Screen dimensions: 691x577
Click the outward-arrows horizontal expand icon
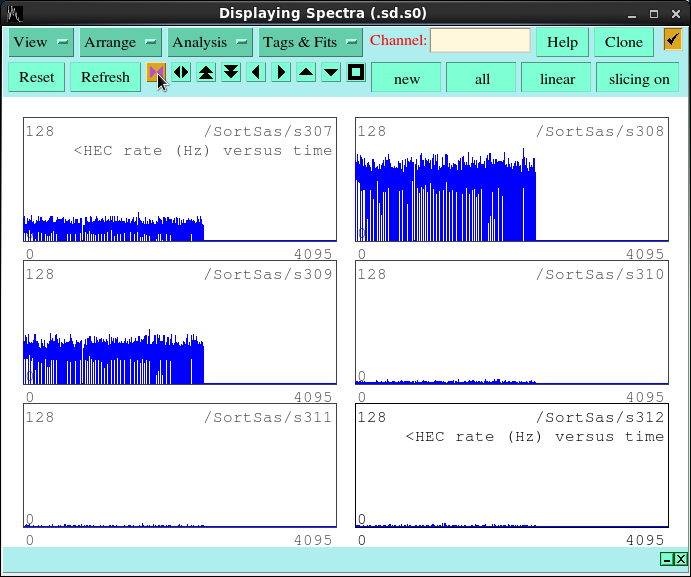pyautogui.click(x=181, y=73)
